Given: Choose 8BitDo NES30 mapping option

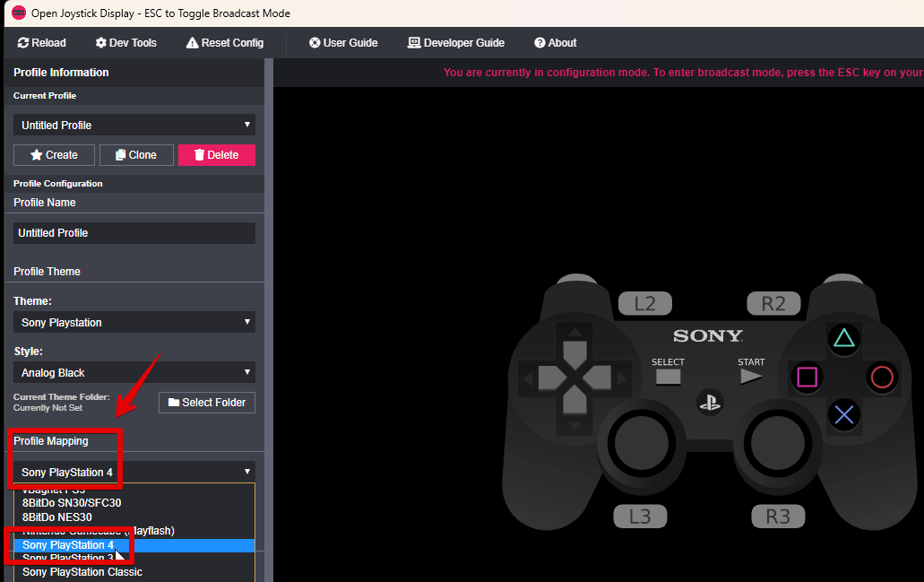Looking at the screenshot, I should [134, 517].
